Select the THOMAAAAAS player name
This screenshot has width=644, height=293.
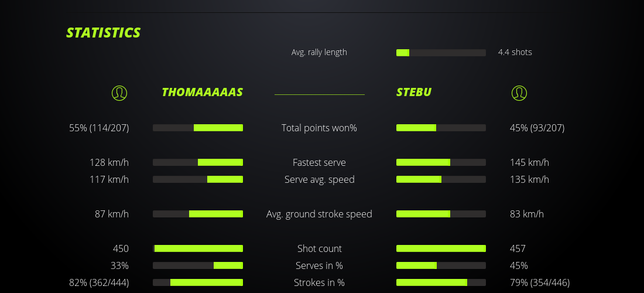202,92
